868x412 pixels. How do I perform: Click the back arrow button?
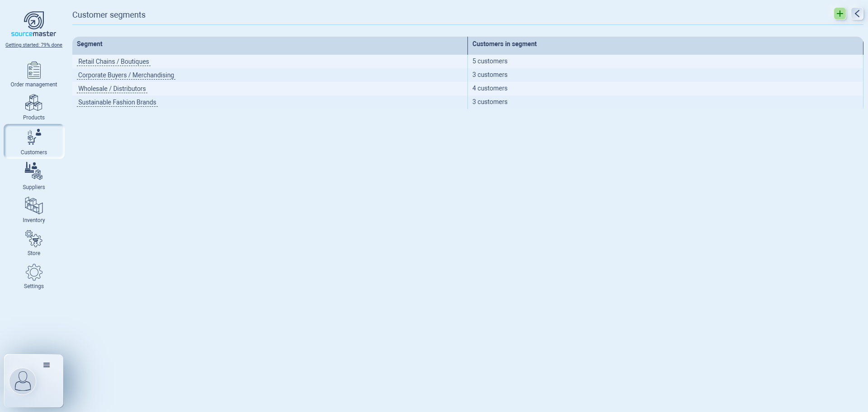[857, 14]
